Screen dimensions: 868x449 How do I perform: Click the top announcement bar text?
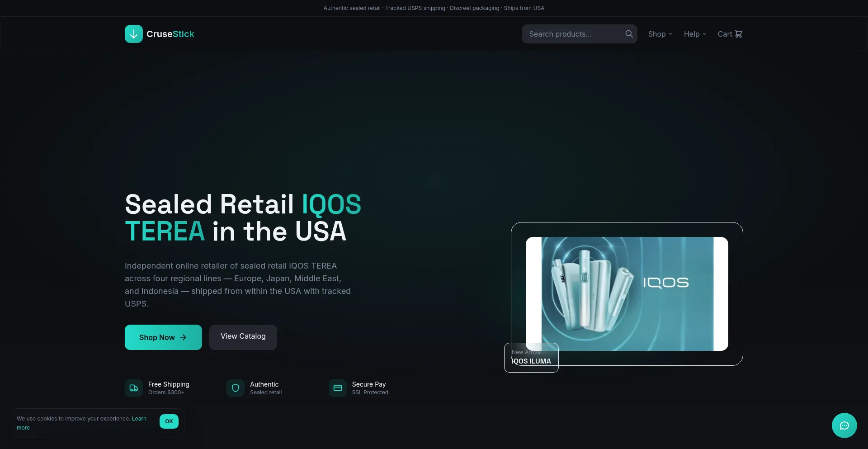pyautogui.click(x=434, y=8)
